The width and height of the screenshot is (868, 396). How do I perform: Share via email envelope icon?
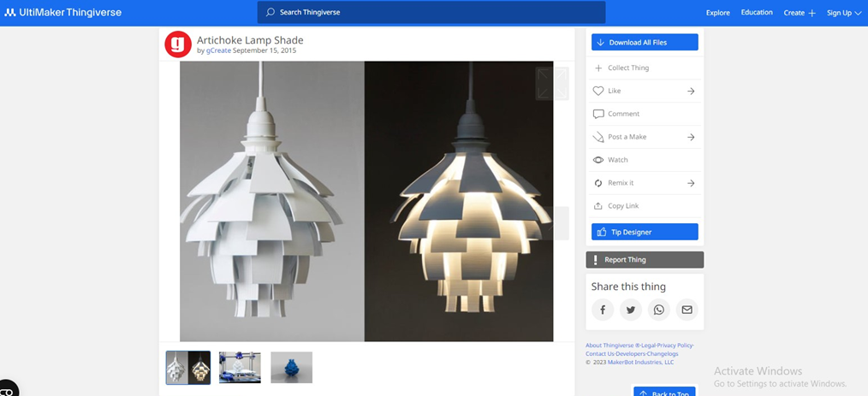(x=687, y=310)
